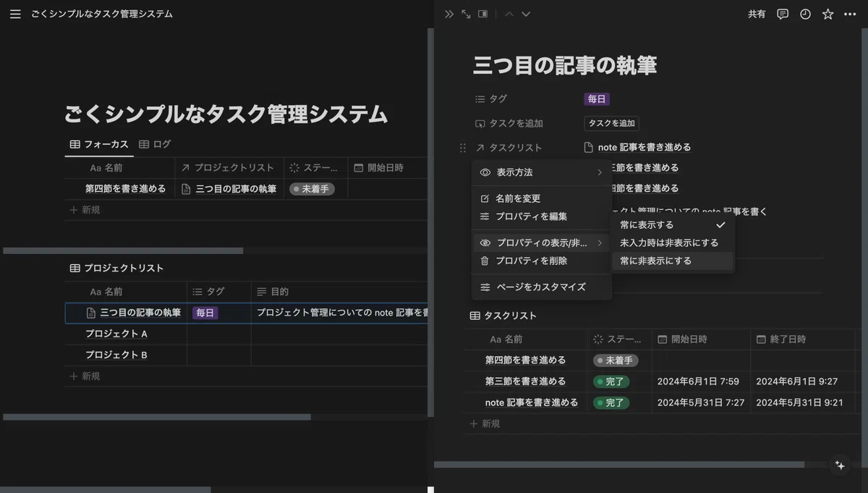Click page icon of 三つ目の記事の執筆 row
The width and height of the screenshot is (868, 493).
pos(91,313)
